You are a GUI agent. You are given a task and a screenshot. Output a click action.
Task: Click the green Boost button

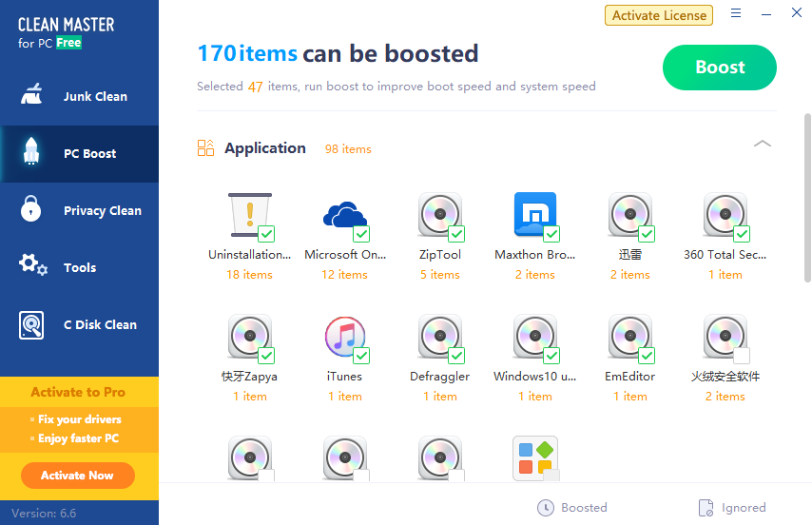720,68
